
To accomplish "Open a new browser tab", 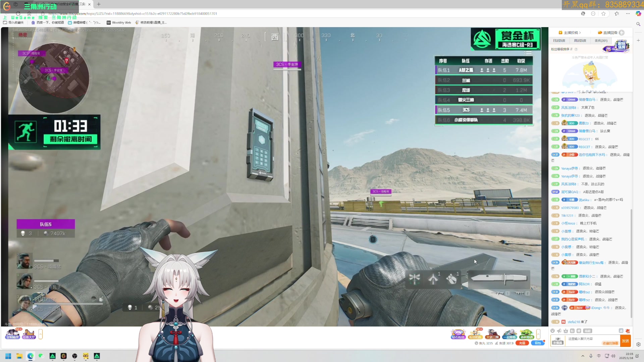I will click(99, 4).
